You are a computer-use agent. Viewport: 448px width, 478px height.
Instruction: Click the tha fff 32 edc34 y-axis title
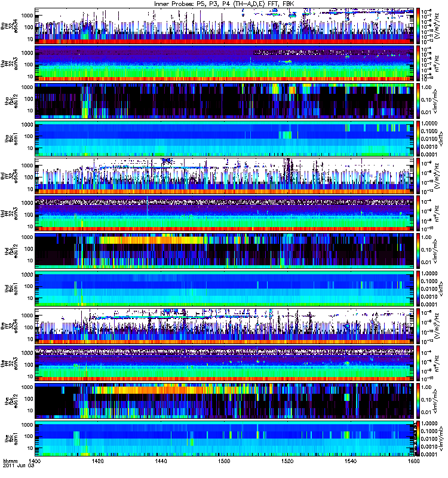point(10,26)
